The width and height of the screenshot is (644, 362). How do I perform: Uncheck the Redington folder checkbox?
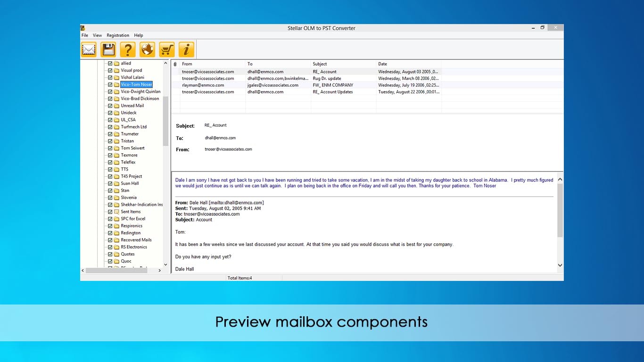click(x=110, y=233)
